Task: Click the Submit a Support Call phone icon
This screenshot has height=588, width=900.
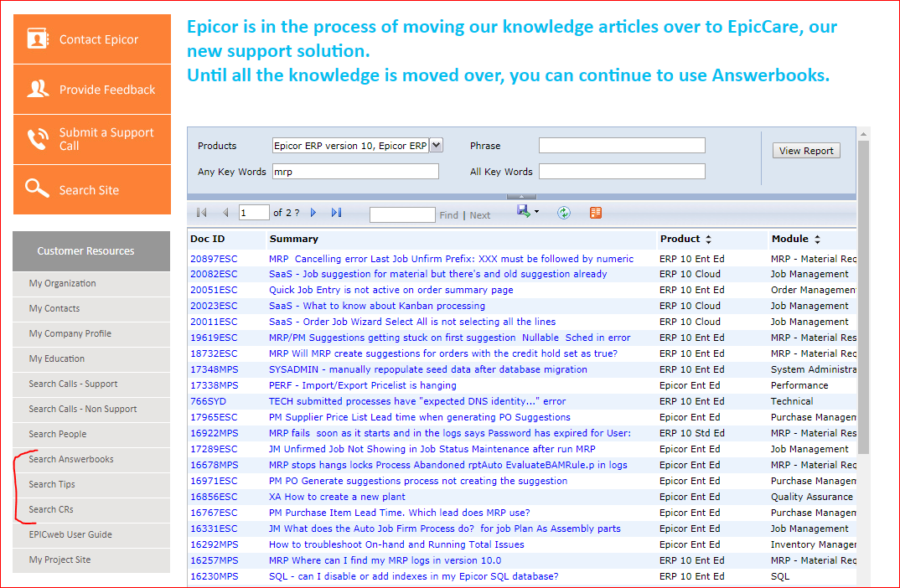Action: click(38, 139)
